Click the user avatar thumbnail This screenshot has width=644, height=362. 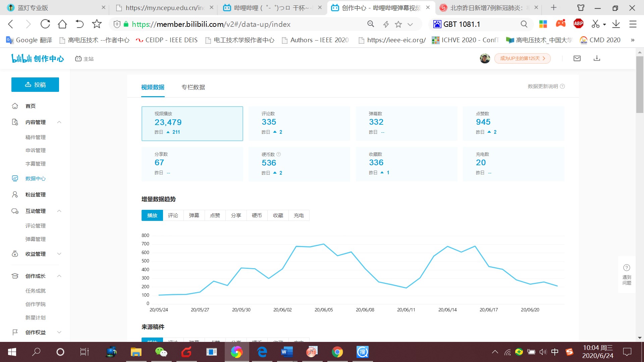pyautogui.click(x=485, y=58)
